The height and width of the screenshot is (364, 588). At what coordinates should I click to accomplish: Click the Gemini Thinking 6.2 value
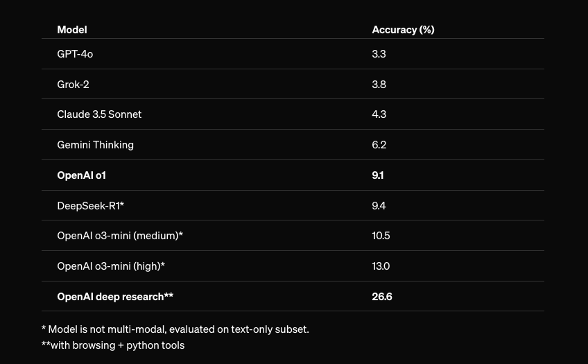click(x=379, y=144)
